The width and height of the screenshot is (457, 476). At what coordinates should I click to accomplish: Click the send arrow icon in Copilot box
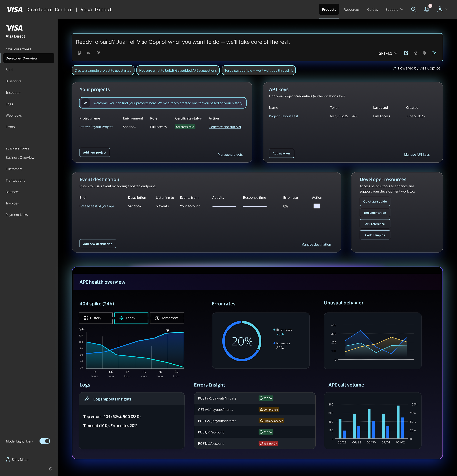click(x=434, y=53)
